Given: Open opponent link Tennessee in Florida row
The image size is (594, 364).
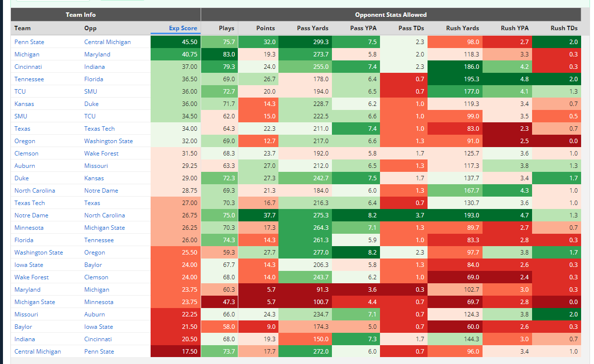Looking at the screenshot, I should 99,240.
